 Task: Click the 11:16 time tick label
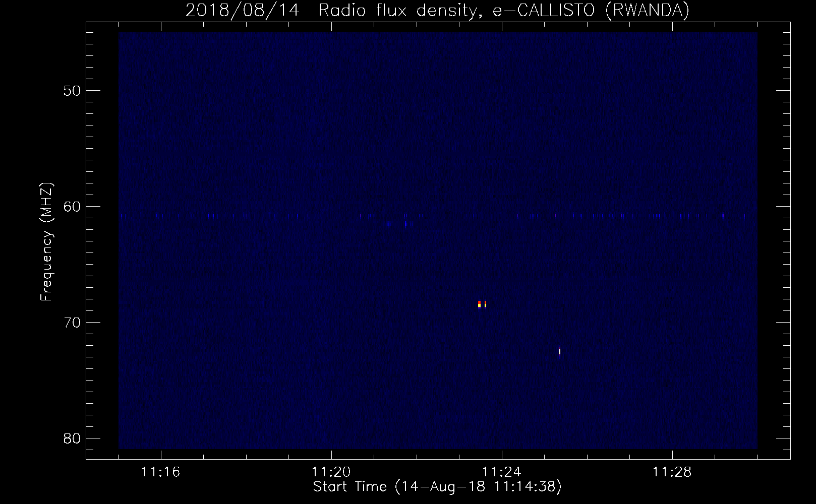coord(161,472)
